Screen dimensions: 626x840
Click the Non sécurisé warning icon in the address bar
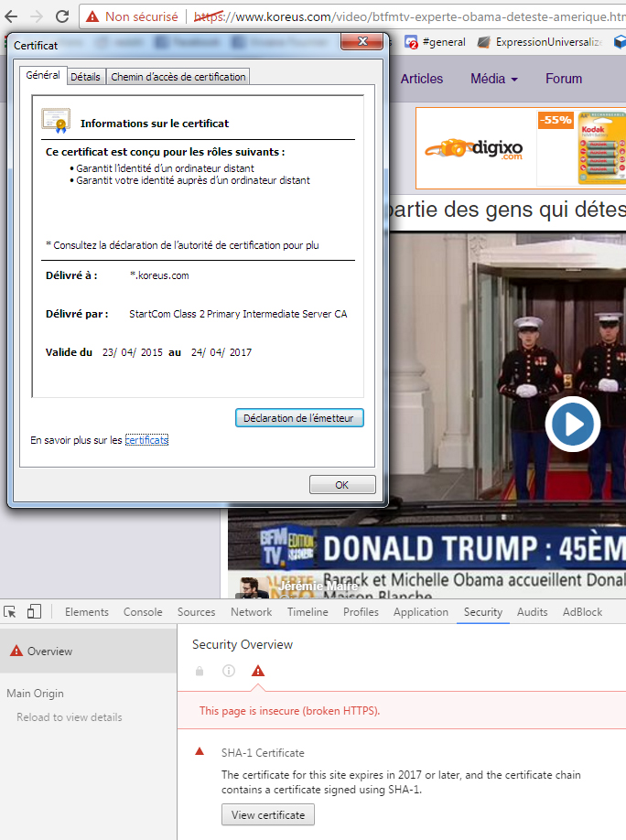pyautogui.click(x=92, y=16)
